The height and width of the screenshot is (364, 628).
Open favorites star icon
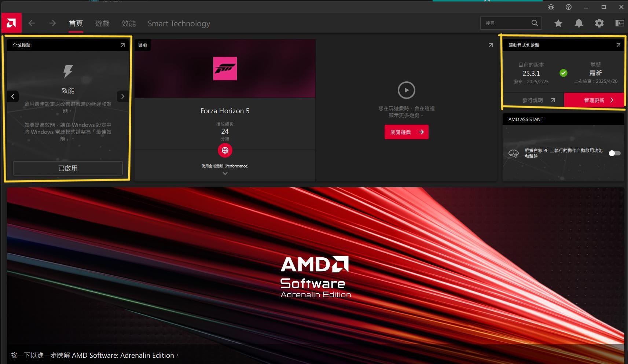(558, 23)
